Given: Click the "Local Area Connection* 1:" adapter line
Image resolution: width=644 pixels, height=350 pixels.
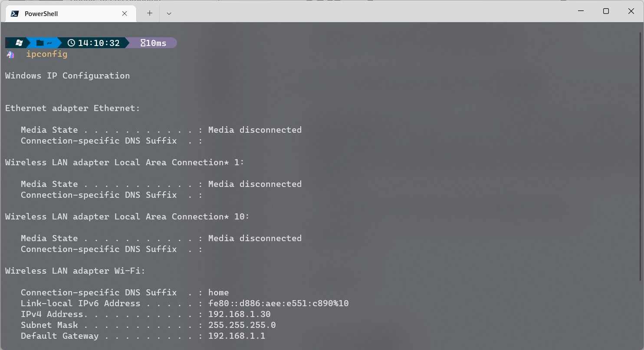Looking at the screenshot, I should tap(125, 162).
